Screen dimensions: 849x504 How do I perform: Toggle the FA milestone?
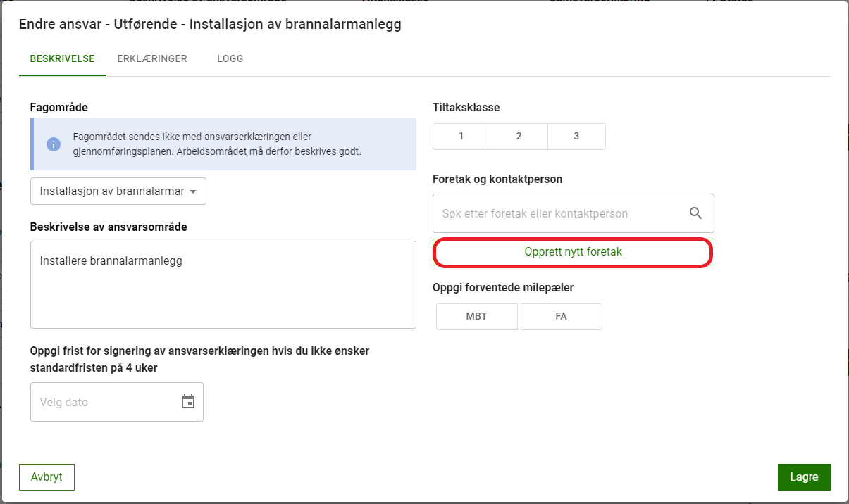tap(561, 317)
